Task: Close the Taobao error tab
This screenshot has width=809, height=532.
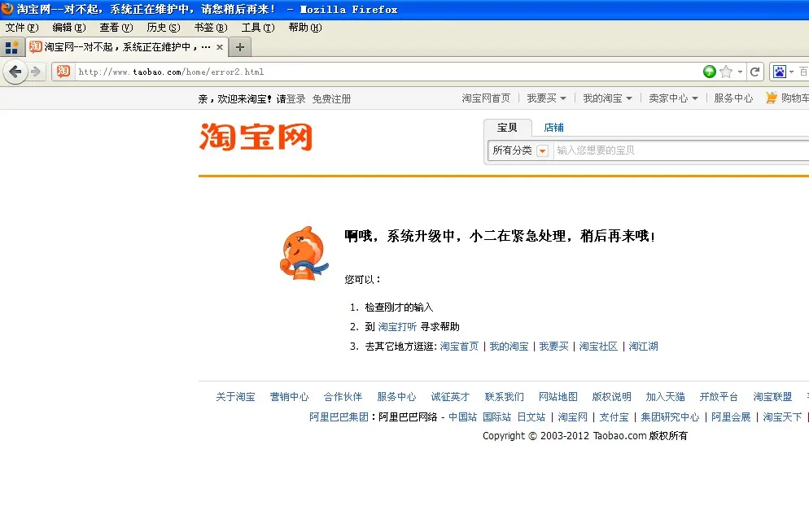Action: [x=219, y=47]
